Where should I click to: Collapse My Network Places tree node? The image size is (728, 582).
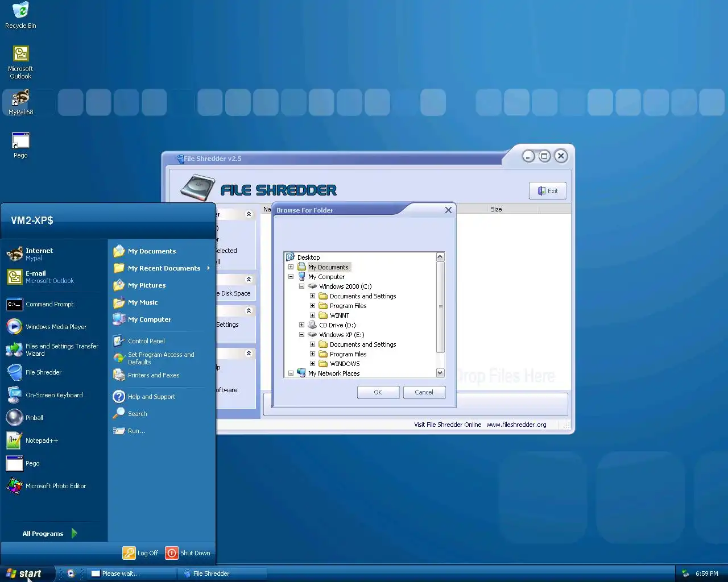click(291, 373)
